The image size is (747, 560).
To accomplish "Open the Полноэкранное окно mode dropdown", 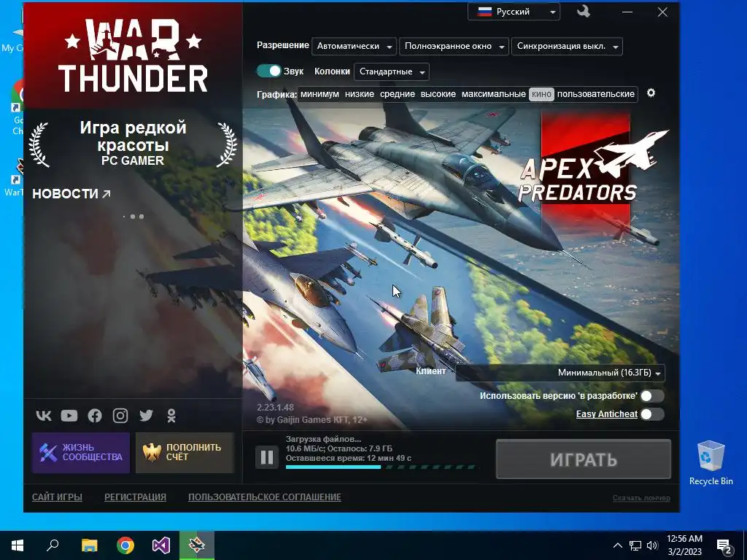I will coord(454,46).
